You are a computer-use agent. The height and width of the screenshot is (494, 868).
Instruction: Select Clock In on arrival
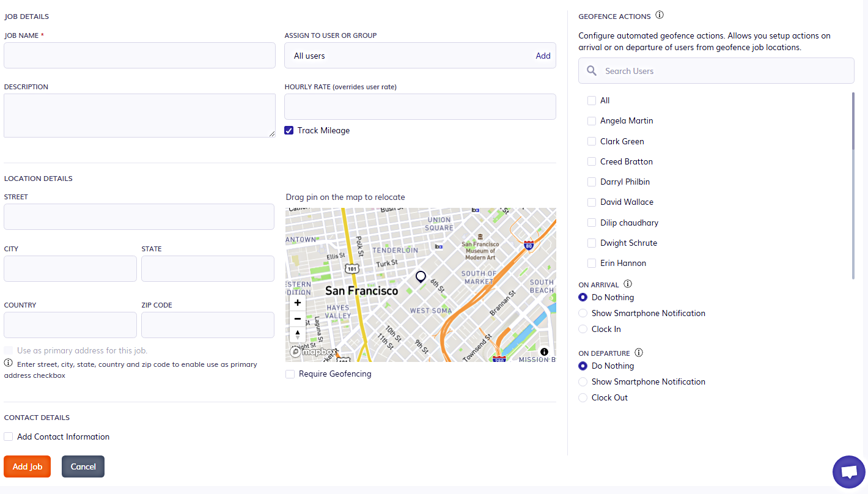pos(583,329)
